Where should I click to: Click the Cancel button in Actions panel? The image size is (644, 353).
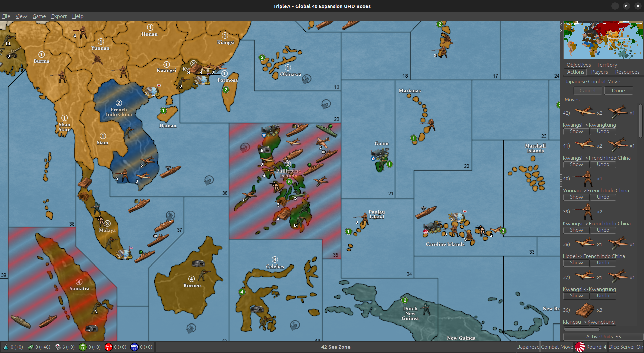588,91
